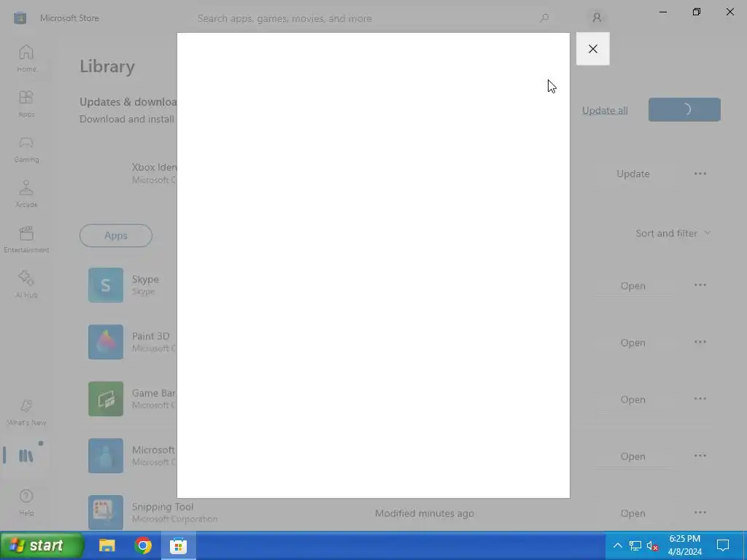Open more options for Xbox Identity row
Screen dimensions: 747x560
tap(700, 174)
